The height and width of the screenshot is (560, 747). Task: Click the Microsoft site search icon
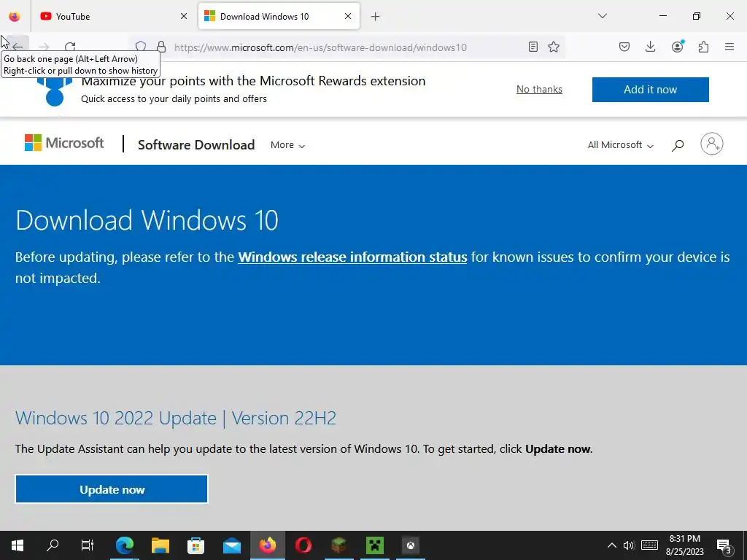678,145
